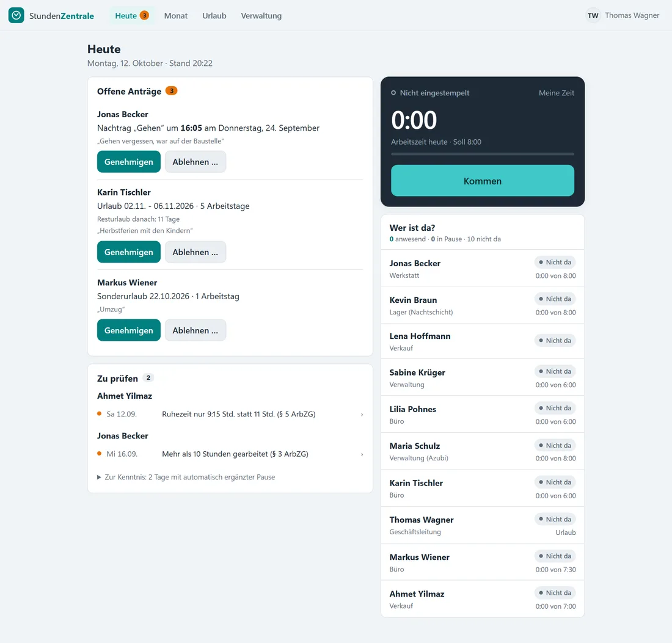The width and height of the screenshot is (672, 643).
Task: Open chevron for Jonas Becker's 10 Stunden warning
Action: [x=362, y=454]
